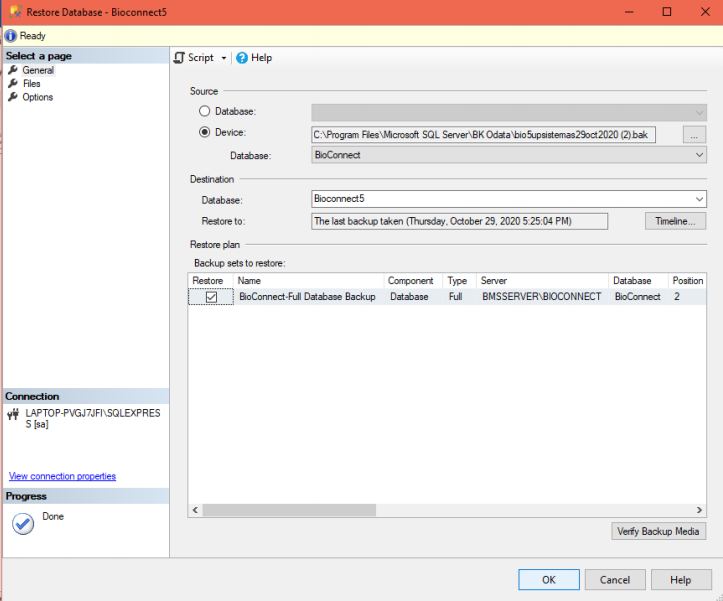Click the Device backup file path field
Viewport: 723px width, 601px height.
tap(483, 135)
